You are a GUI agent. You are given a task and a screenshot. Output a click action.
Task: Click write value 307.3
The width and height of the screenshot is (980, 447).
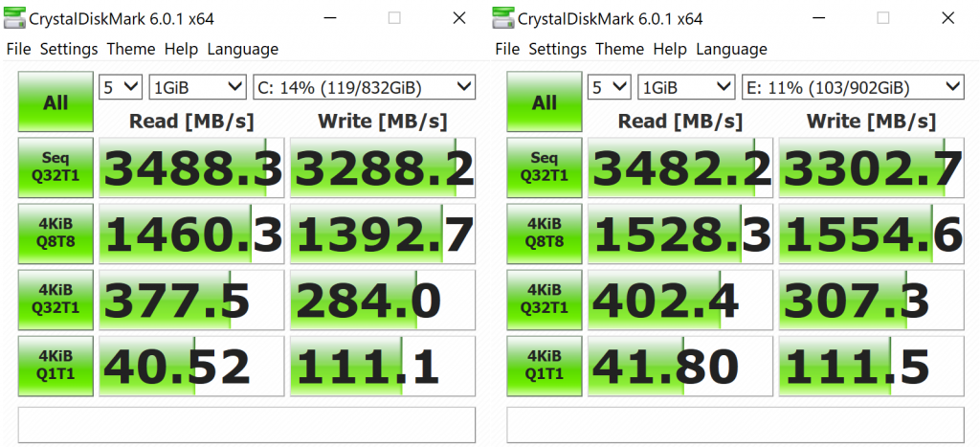point(871,300)
